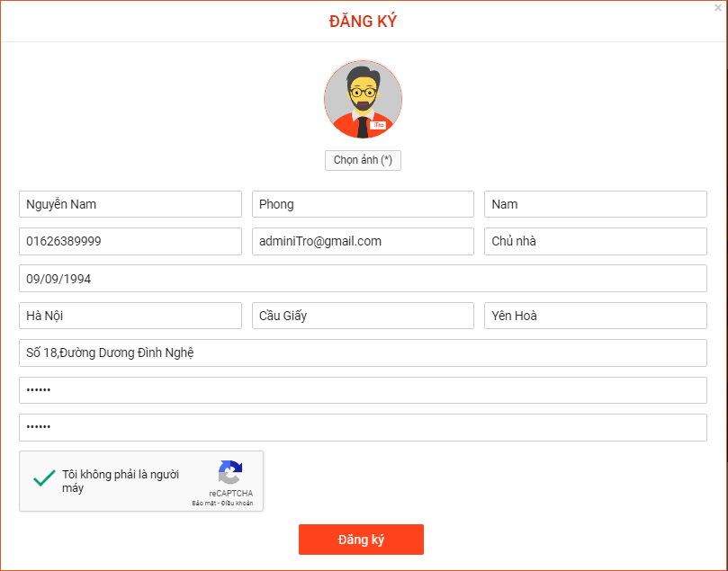Image resolution: width=728 pixels, height=571 pixels.
Task: Open the city dropdown showing Hà Nội
Action: [130, 316]
